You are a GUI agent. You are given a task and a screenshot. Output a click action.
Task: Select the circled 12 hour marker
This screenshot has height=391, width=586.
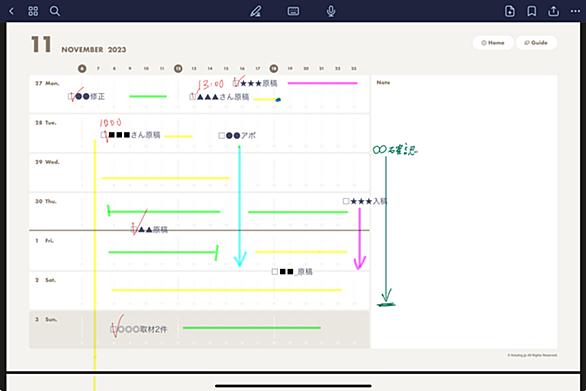coord(178,68)
